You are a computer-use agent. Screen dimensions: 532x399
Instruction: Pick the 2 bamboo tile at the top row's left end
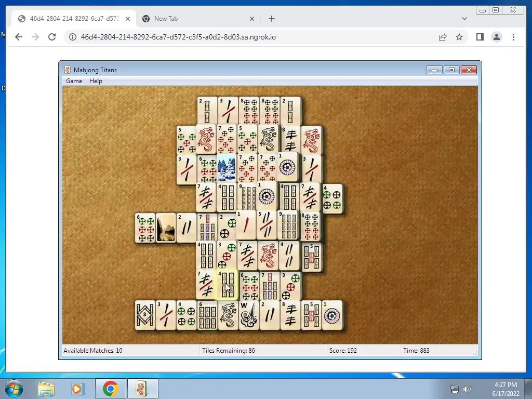coord(207,111)
